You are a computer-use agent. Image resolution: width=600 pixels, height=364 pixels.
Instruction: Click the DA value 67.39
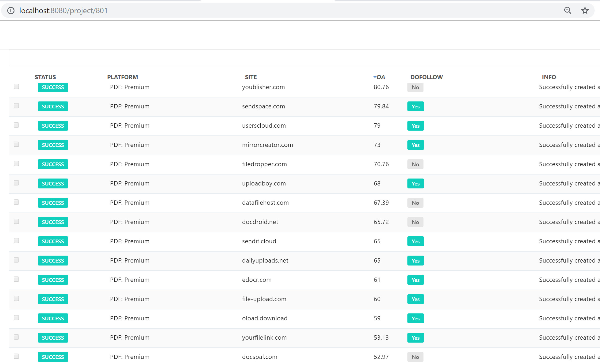coord(381,203)
